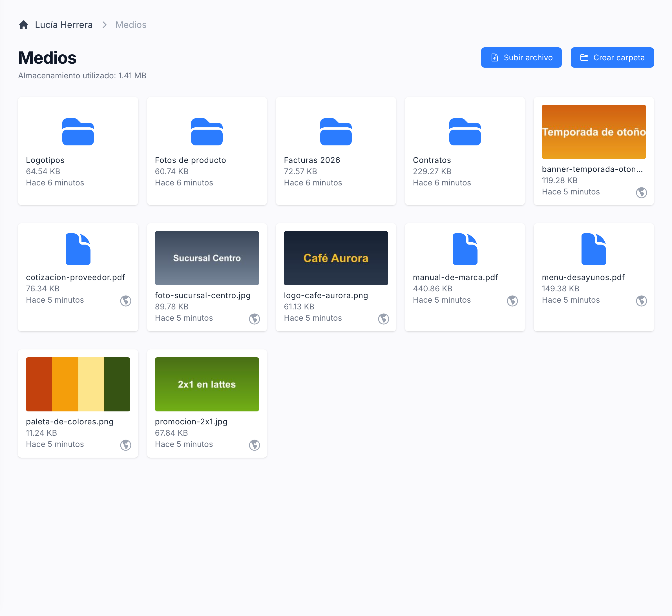Click the Medios breadcrumb item

pos(131,25)
